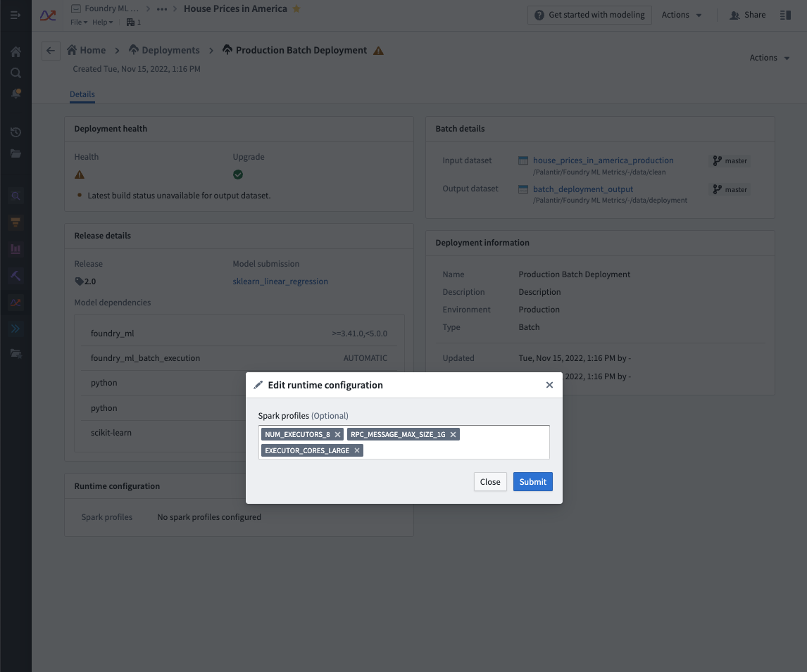Select the Details tab
The height and width of the screenshot is (672, 807).
[82, 94]
